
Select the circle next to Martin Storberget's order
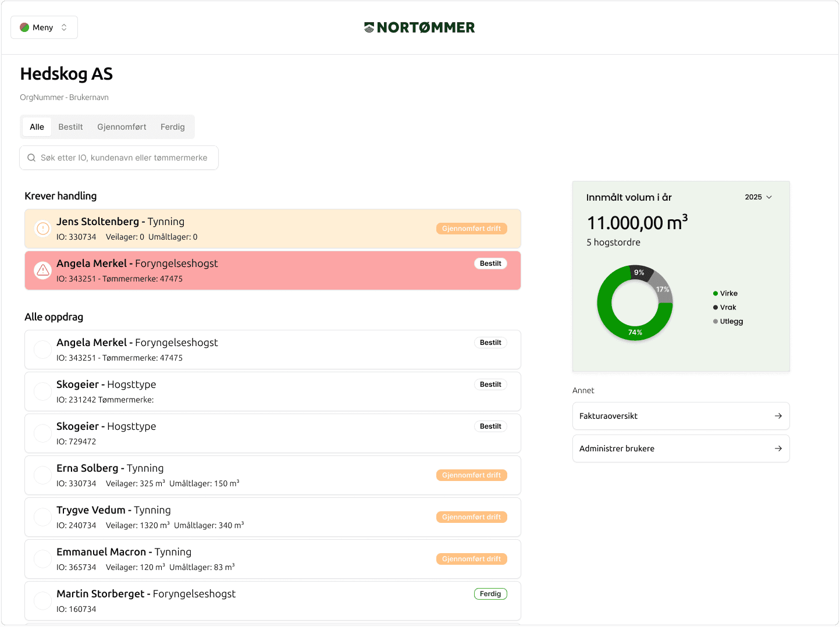(x=42, y=600)
